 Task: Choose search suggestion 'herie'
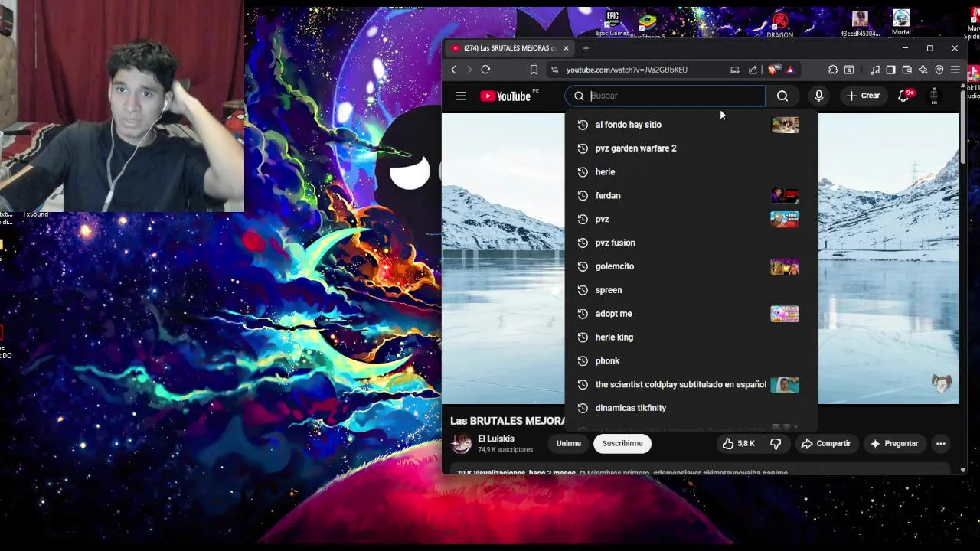(691, 172)
